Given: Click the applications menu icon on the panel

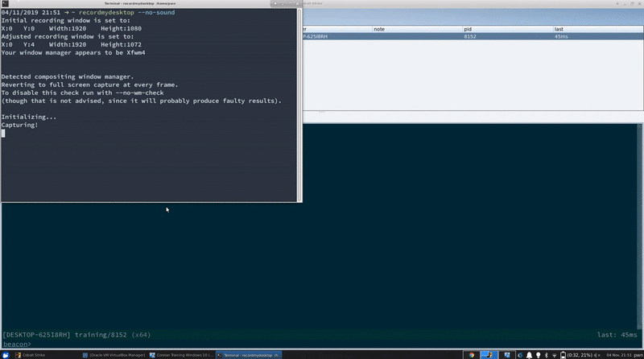Looking at the screenshot, I should (x=5, y=354).
